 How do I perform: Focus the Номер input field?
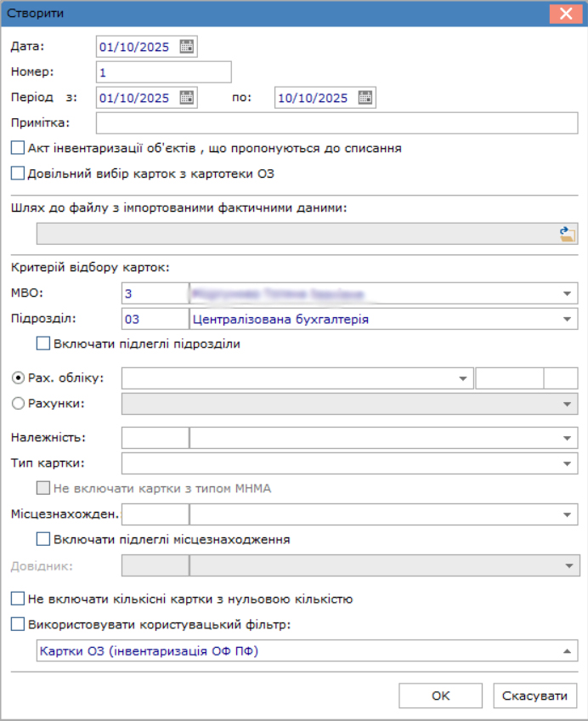point(163,72)
